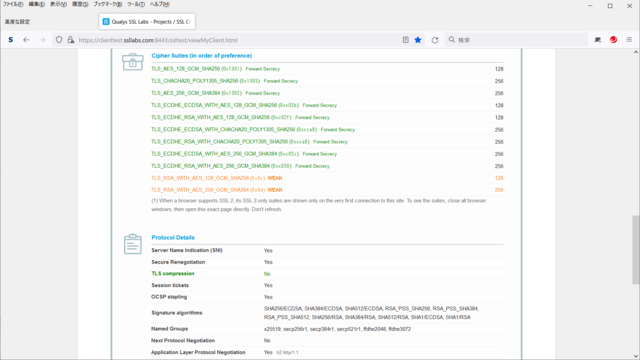Reload the page with refresh icon
This screenshot has height=360, width=640.
click(x=435, y=40)
